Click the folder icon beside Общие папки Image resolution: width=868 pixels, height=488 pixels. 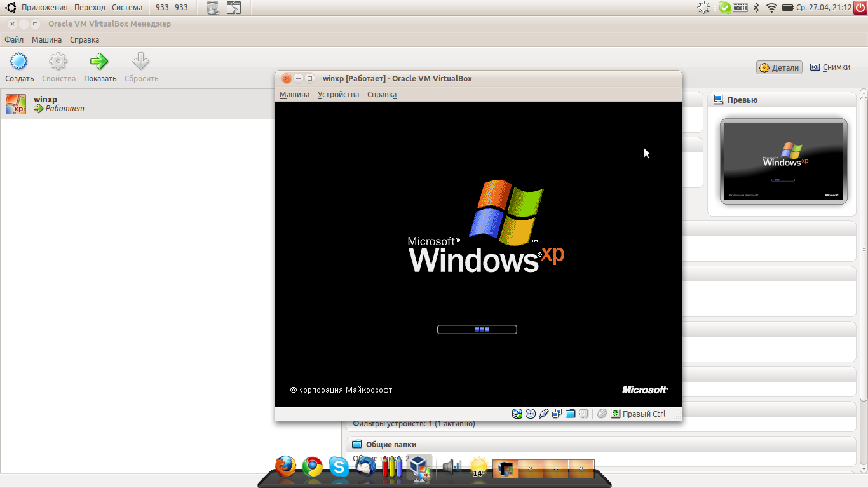tap(357, 444)
